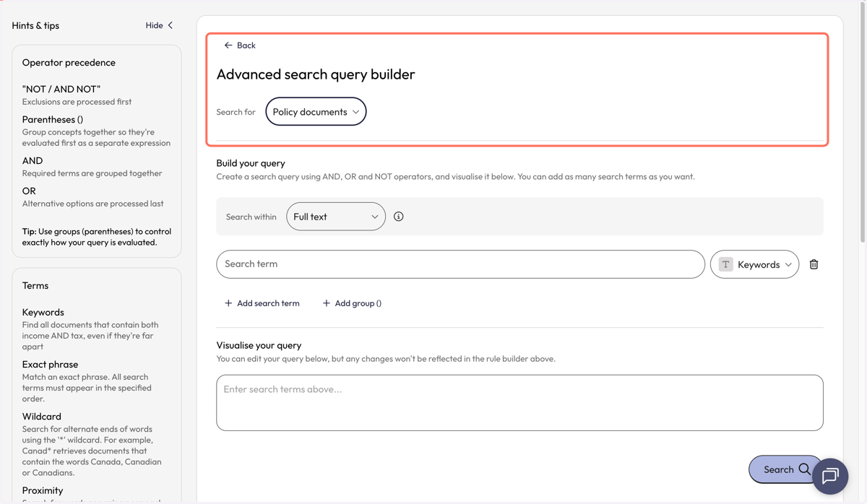Click the 'Tip: Use groups (parentheses)' text
The image size is (867, 504).
(97, 237)
